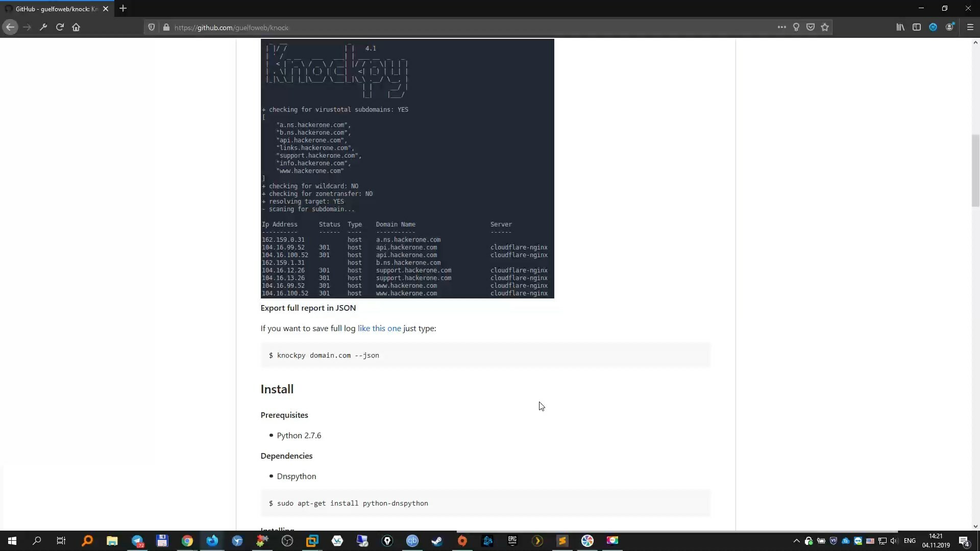Show hidden system tray icons
The image size is (980, 551).
pyautogui.click(x=796, y=541)
